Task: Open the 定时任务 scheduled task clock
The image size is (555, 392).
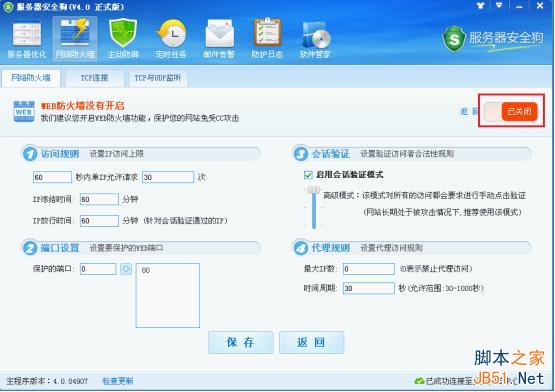Action: [171, 39]
